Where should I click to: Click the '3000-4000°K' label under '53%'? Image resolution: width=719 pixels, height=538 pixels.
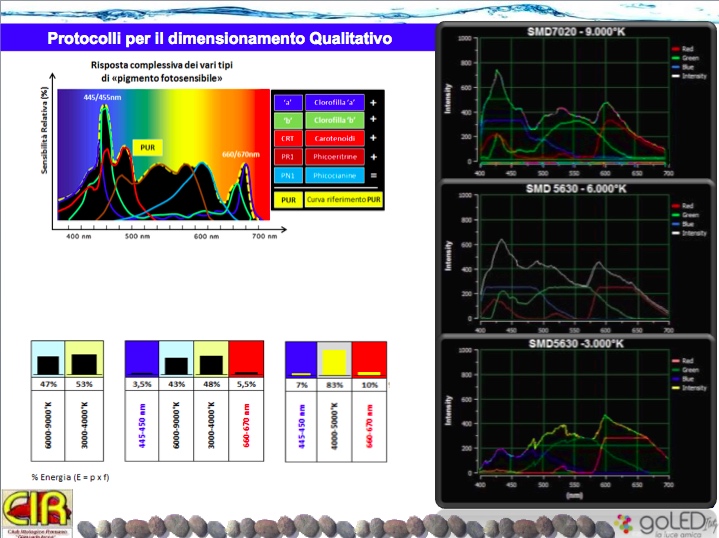(84, 425)
